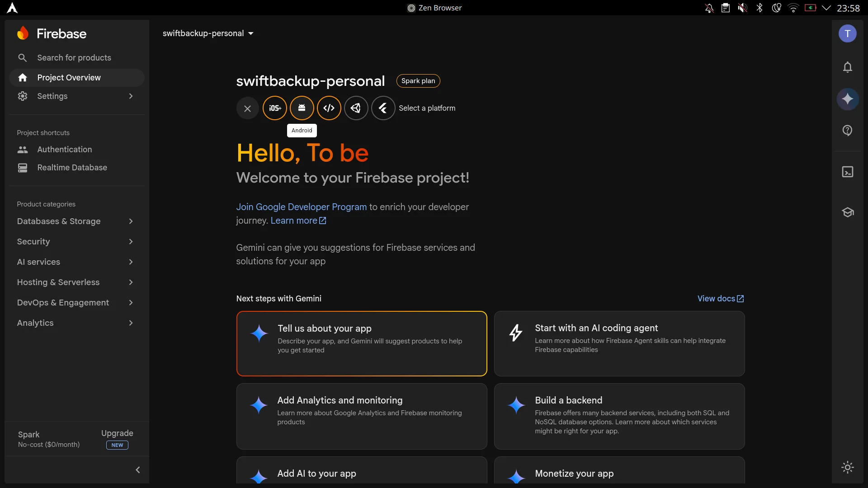The image size is (868, 488).
Task: Click the night light tray icon
Action: tap(777, 8)
